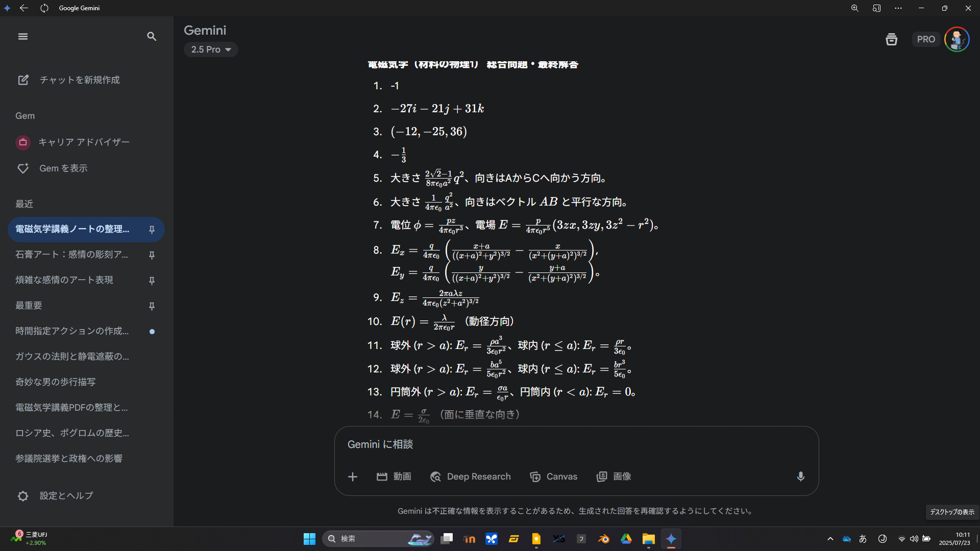Unpin the 電磁気学講義ノートの整理 chat

tap(152, 230)
